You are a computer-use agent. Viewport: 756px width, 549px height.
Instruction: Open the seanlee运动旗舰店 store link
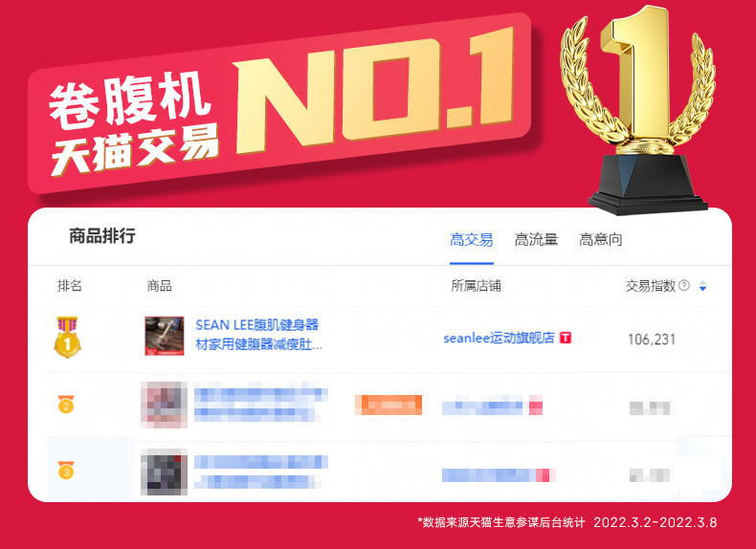[x=499, y=338]
